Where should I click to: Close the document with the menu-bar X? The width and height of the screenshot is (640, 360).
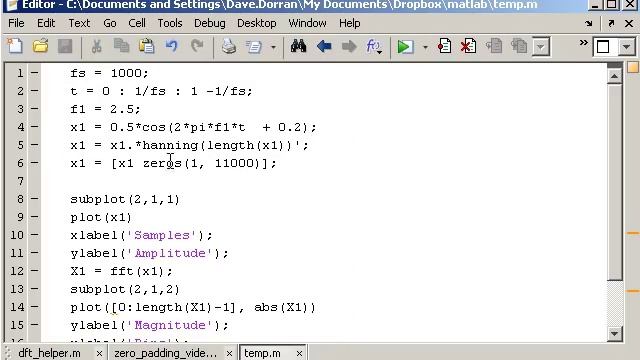point(629,24)
